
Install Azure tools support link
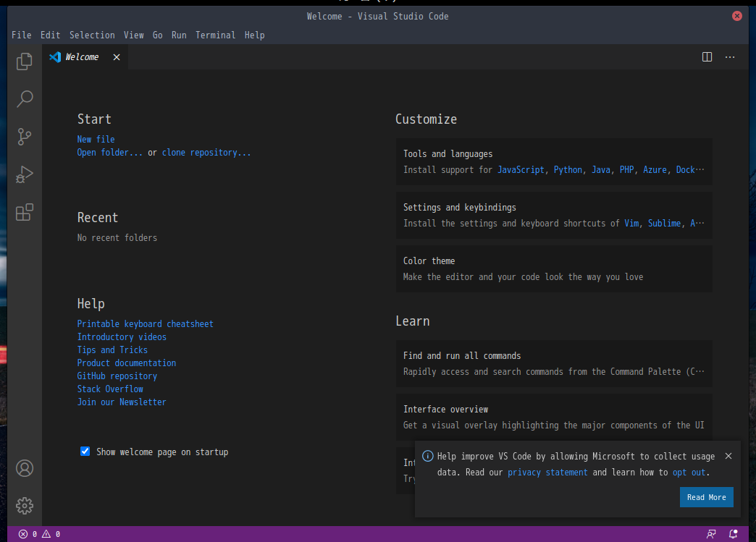655,169
